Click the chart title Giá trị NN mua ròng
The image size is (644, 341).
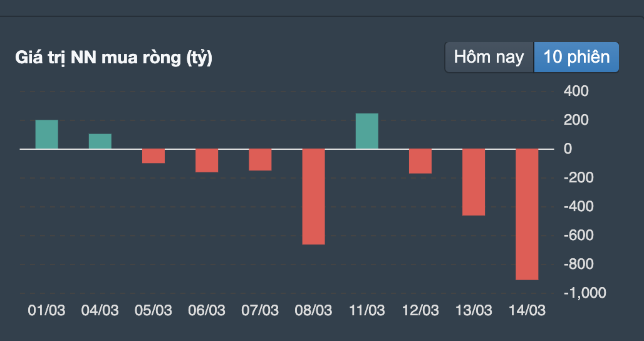[x=113, y=58]
